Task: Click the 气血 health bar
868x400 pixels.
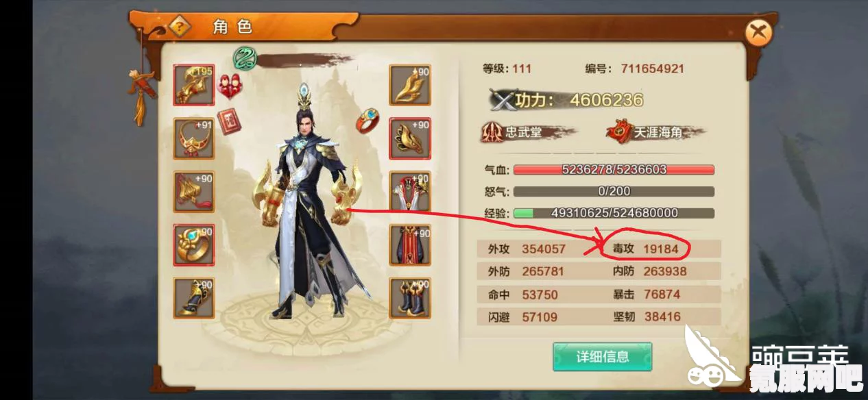Action: tap(614, 169)
